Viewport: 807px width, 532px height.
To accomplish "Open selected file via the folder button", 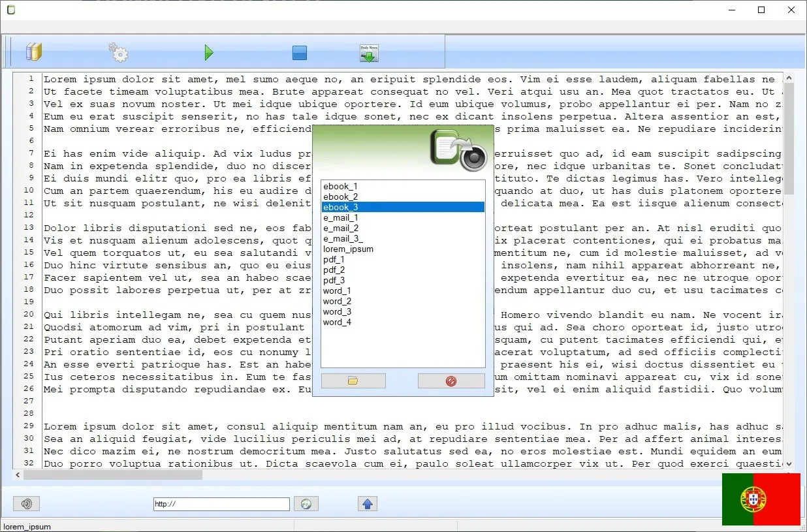I will 353,381.
